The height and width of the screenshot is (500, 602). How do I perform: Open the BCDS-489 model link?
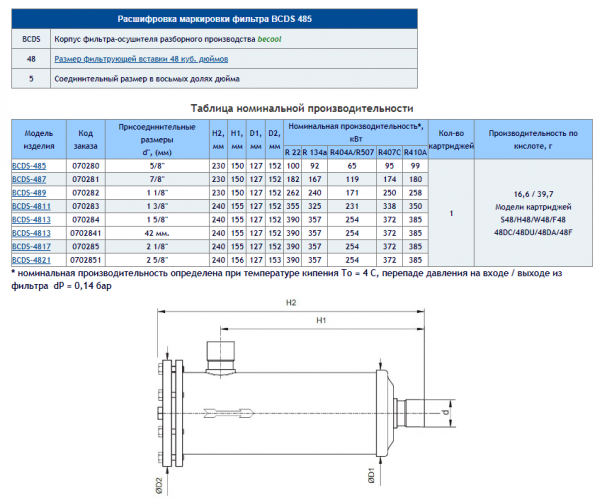[x=29, y=193]
